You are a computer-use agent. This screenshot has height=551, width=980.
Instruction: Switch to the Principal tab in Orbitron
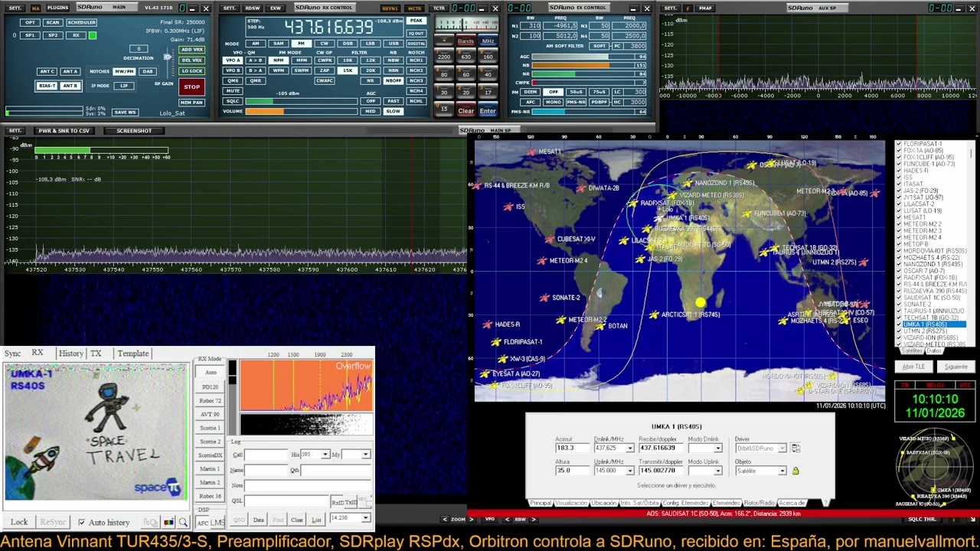coord(541,503)
